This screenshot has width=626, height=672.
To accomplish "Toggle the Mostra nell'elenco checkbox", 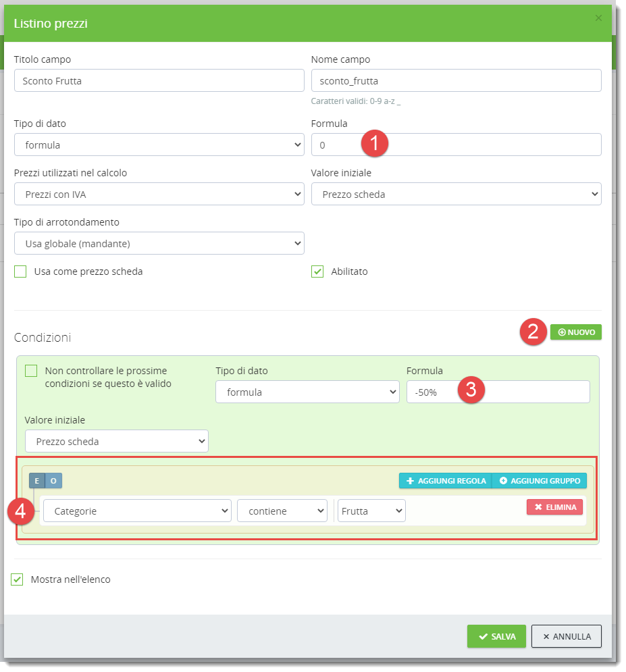I will [18, 579].
